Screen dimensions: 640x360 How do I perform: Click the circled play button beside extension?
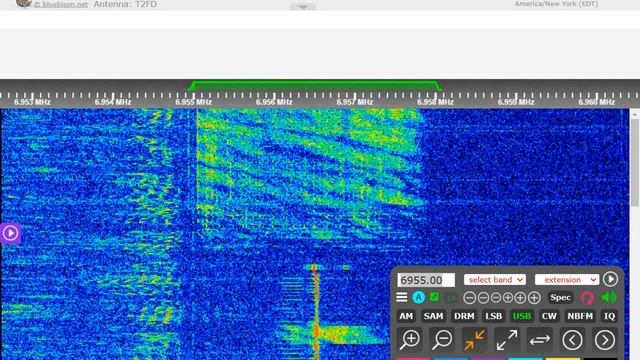611,279
